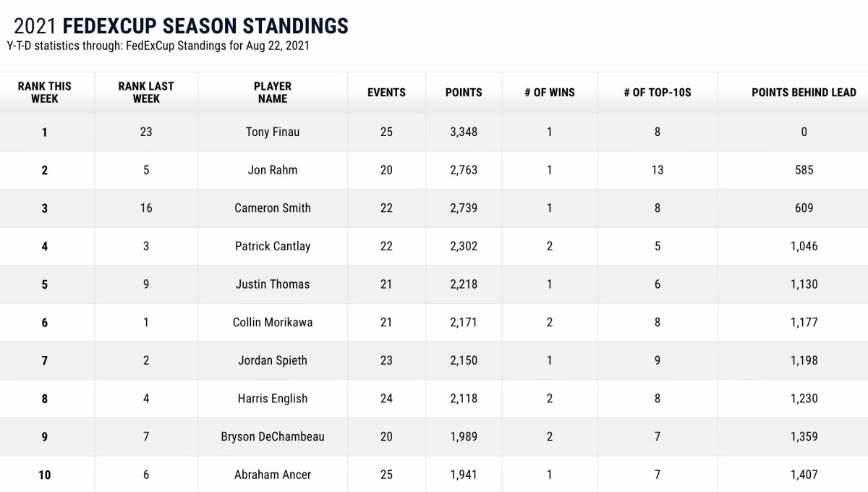
Task: Click the Player Name column header
Action: (273, 92)
